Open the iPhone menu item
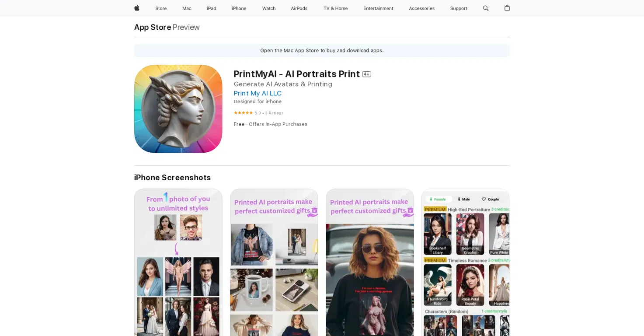644x336 pixels. coord(239,8)
